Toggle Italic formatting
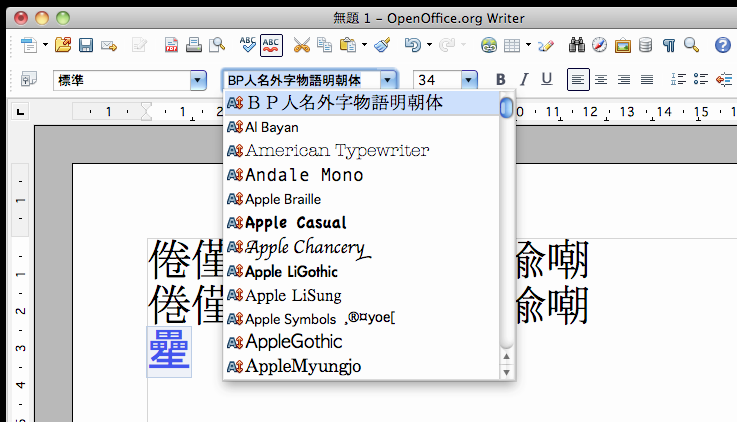737x422 pixels. click(x=524, y=79)
